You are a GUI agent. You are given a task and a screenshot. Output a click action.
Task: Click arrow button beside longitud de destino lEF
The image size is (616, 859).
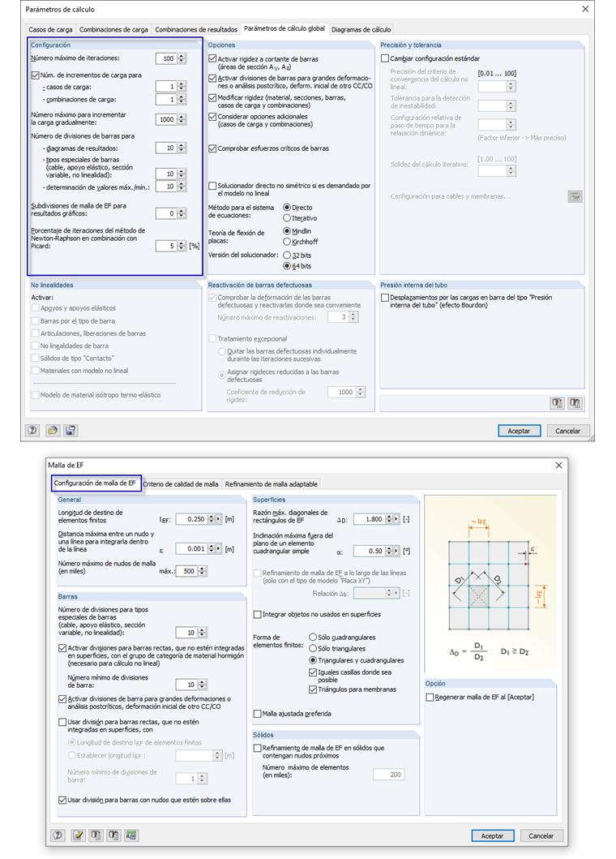pos(219,519)
